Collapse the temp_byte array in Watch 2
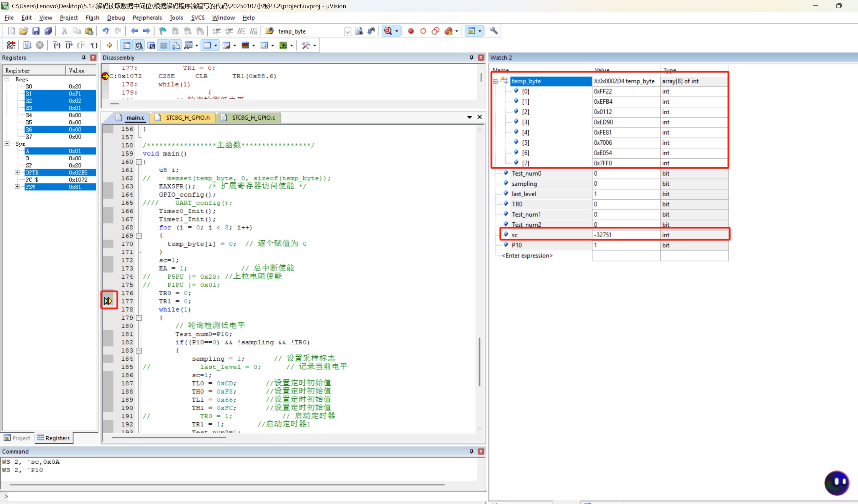858x504 pixels. point(495,81)
